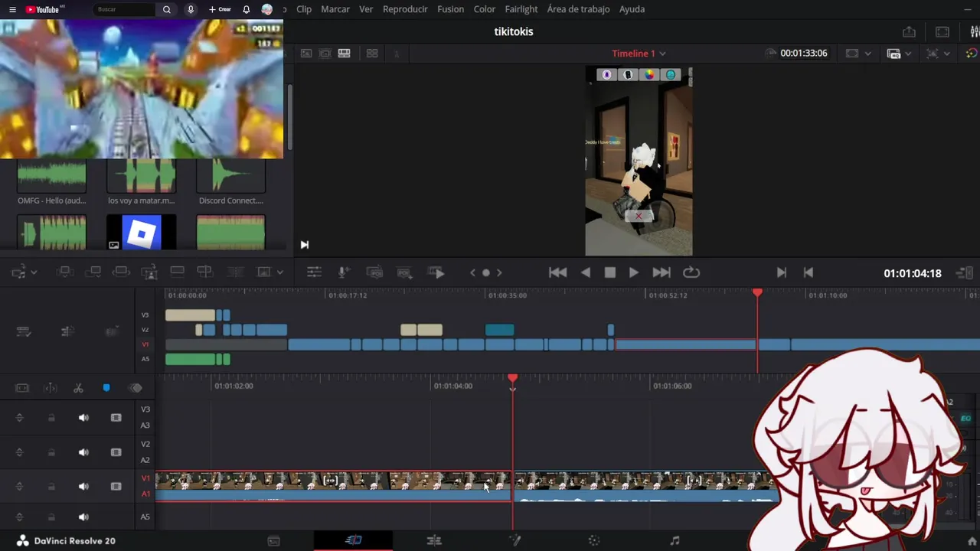Toggle mute on V3 A3 track
The width and height of the screenshot is (980, 551).
click(x=83, y=418)
